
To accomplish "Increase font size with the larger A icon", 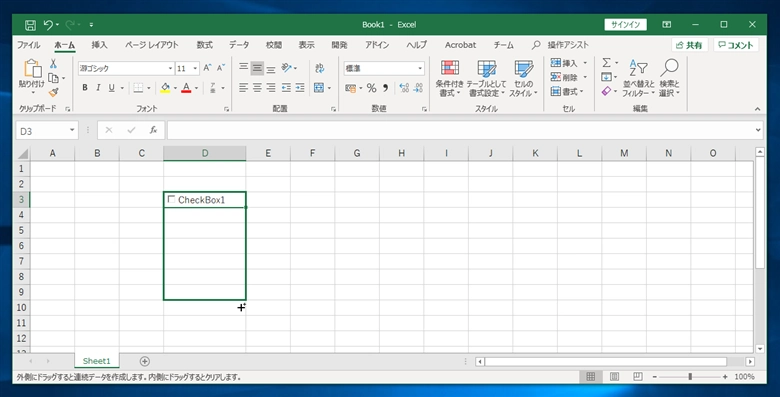I will (x=207, y=68).
